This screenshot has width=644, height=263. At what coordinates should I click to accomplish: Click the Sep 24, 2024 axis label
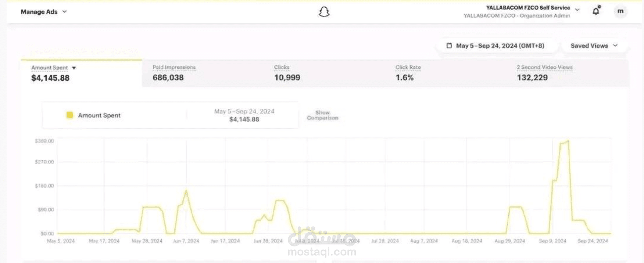click(593, 241)
